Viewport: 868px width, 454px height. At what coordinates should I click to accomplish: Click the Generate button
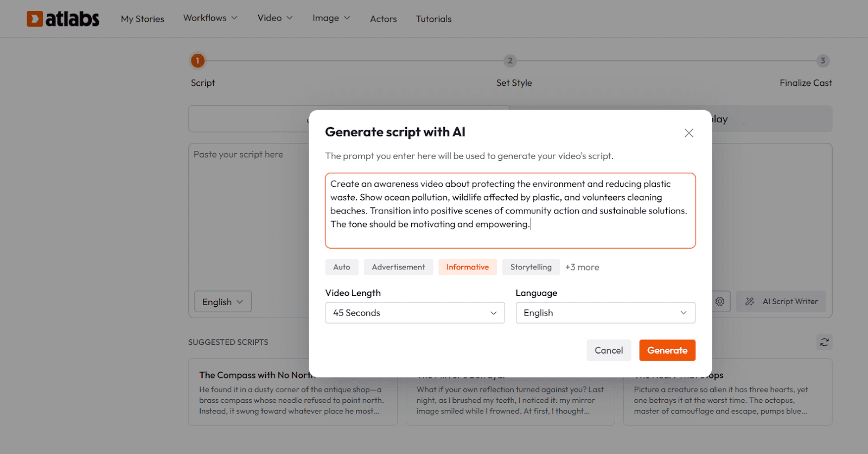(x=667, y=350)
